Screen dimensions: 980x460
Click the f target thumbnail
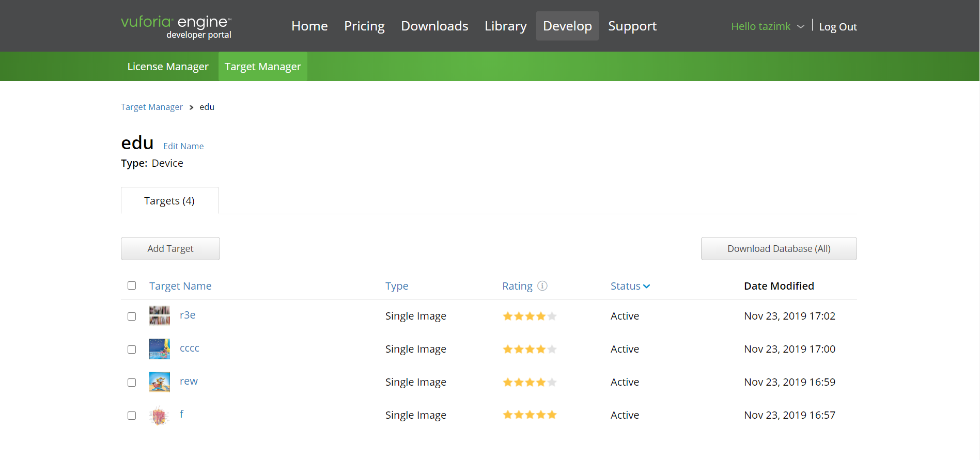point(160,415)
